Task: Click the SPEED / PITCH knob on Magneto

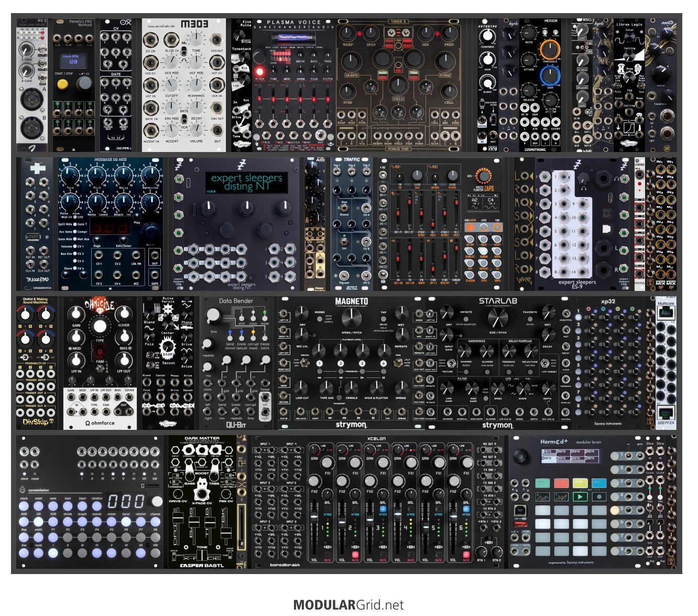Action: pyautogui.click(x=352, y=317)
